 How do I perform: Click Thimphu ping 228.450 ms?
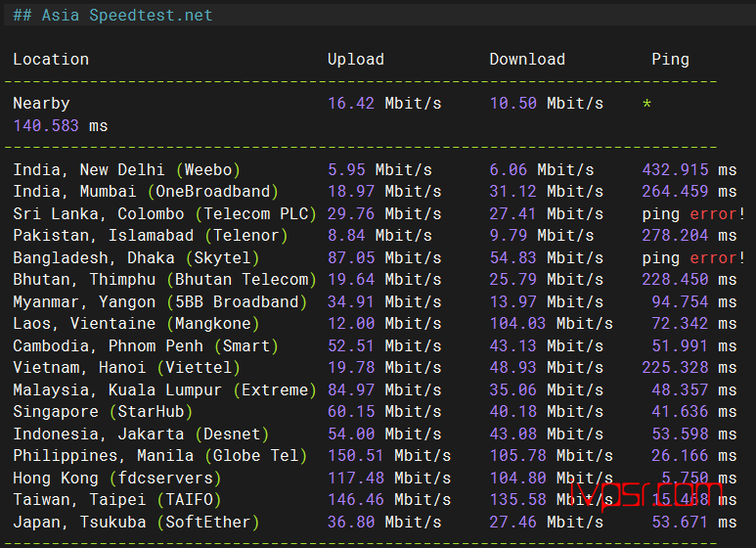click(x=689, y=280)
